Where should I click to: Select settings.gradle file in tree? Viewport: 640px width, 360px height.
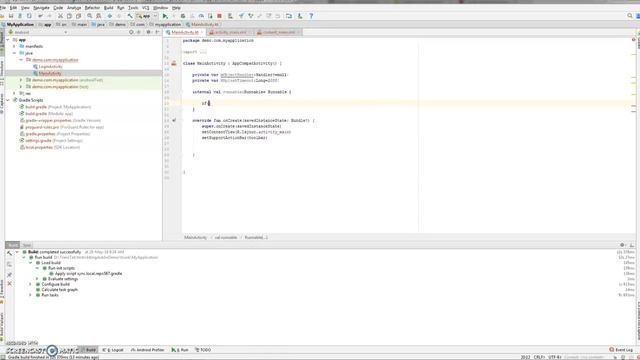pos(54,140)
